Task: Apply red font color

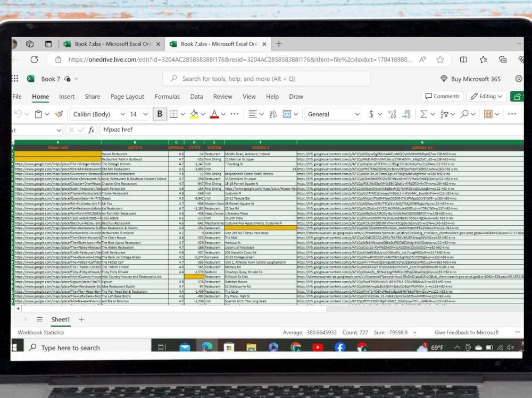Action: coord(214,114)
